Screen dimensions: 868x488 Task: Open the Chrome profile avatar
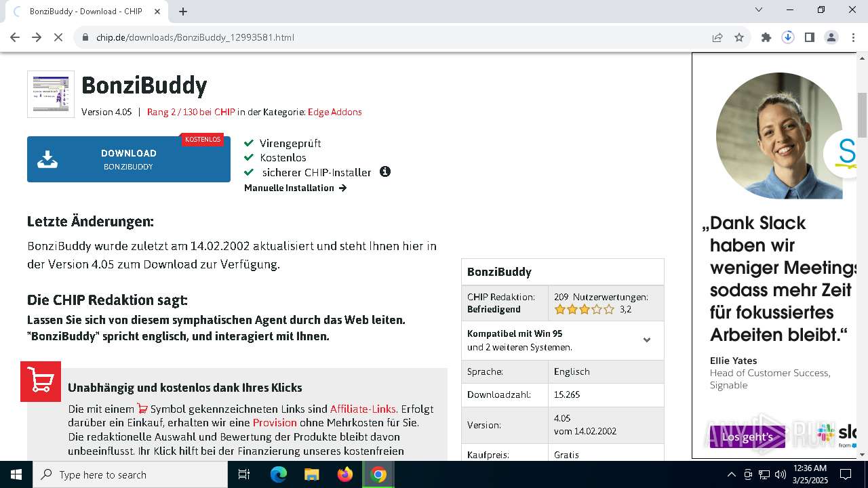[831, 37]
